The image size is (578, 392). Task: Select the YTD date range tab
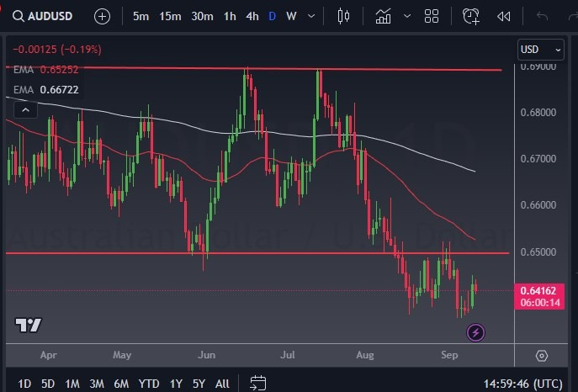click(149, 384)
